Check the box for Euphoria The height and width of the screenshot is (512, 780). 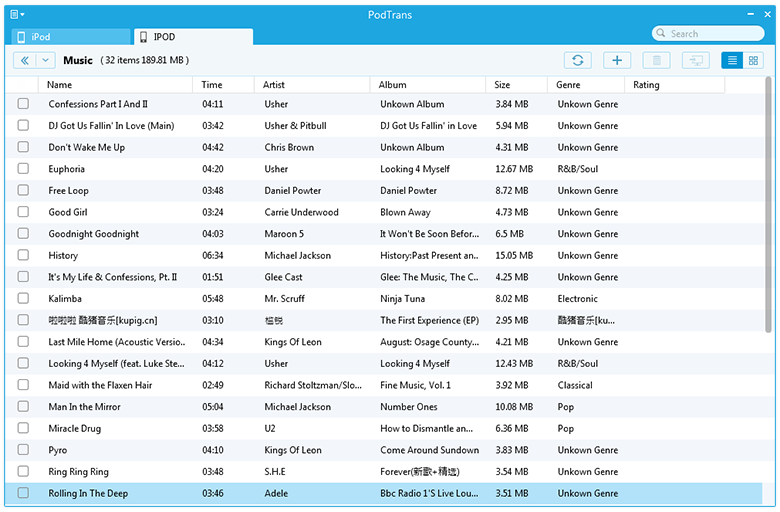[23, 169]
